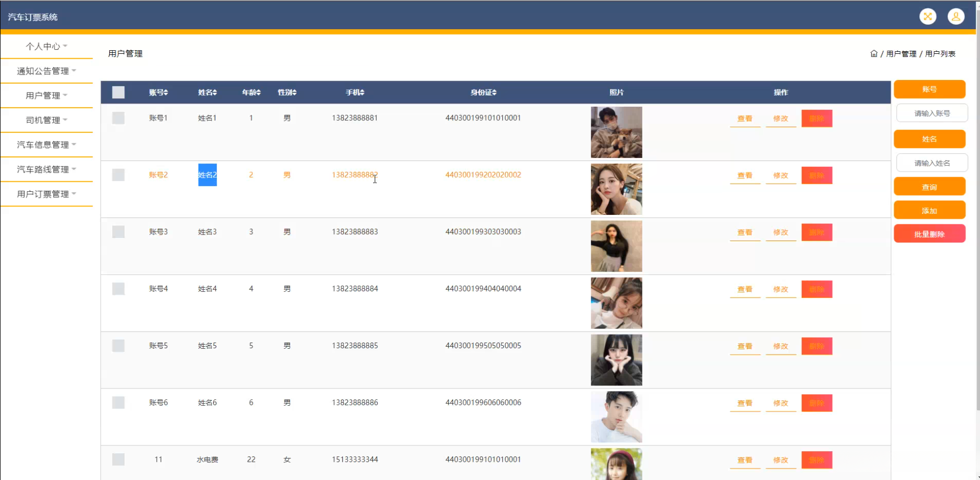Sort table by 账号 column
Viewport: 980px width, 480px height.
point(158,93)
